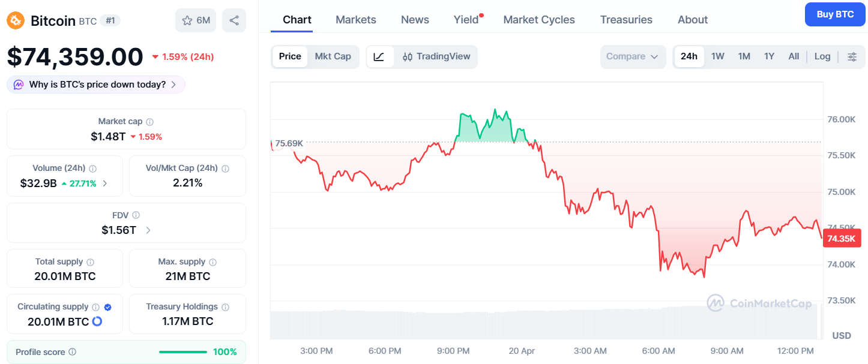The image size is (868, 364).
Task: Click the star watchlist icon
Action: (187, 20)
